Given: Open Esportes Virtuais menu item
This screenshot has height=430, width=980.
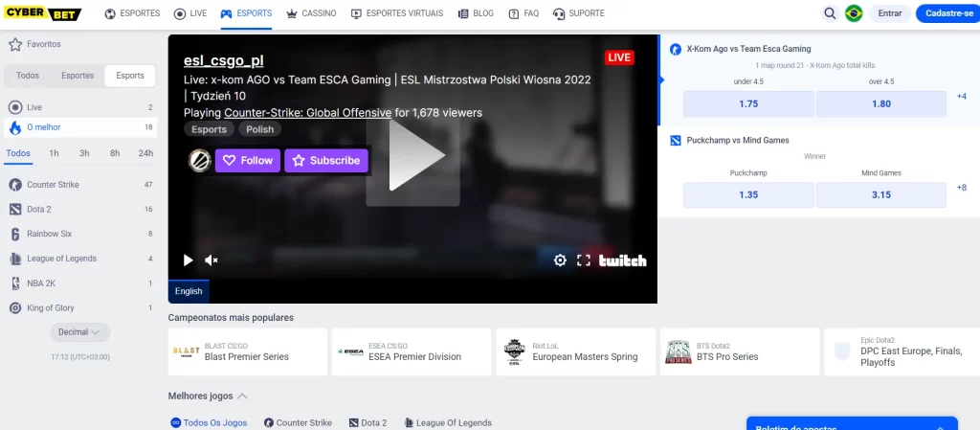Looking at the screenshot, I should click(x=397, y=13).
